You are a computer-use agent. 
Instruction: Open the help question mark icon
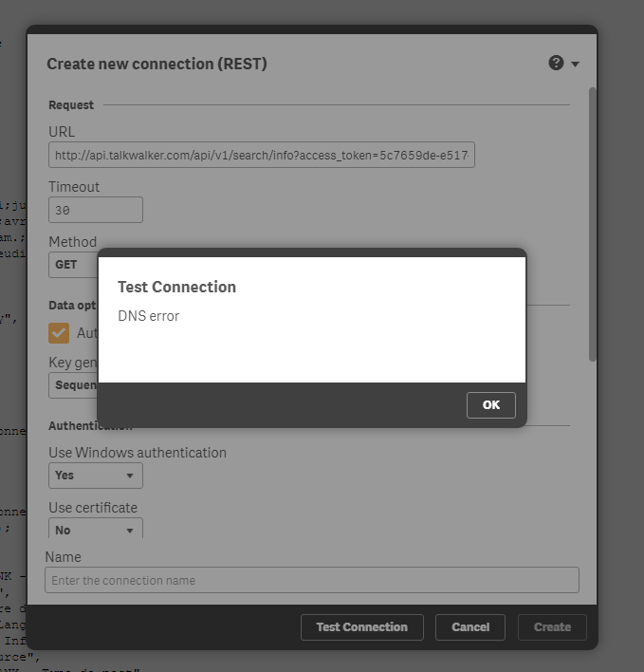coord(556,63)
